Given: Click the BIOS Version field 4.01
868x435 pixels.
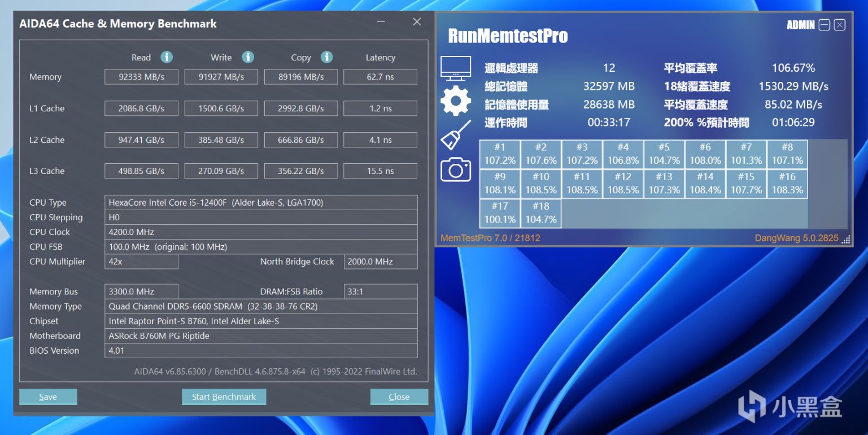Looking at the screenshot, I should (x=261, y=350).
